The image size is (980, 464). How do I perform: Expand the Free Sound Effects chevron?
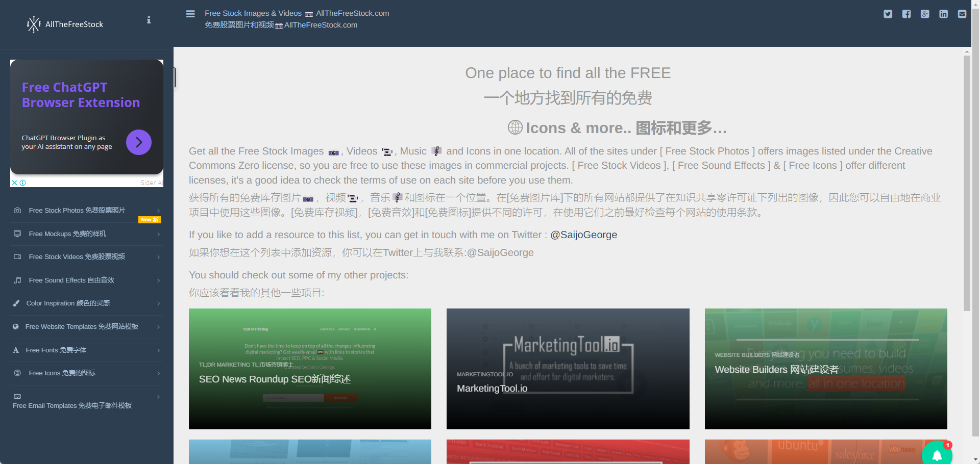(x=159, y=280)
